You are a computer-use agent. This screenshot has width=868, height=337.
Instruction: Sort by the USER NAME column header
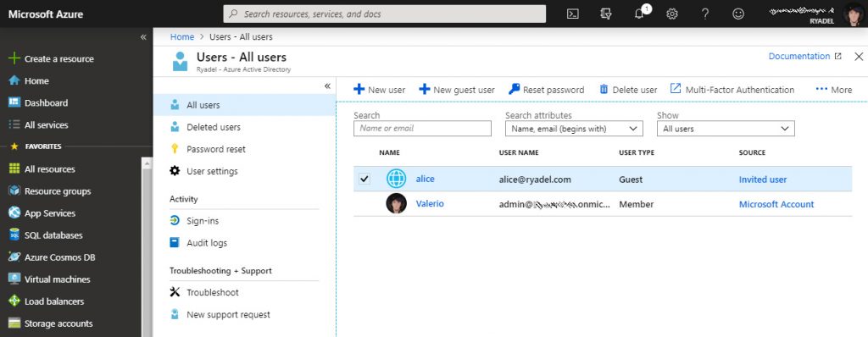point(519,152)
